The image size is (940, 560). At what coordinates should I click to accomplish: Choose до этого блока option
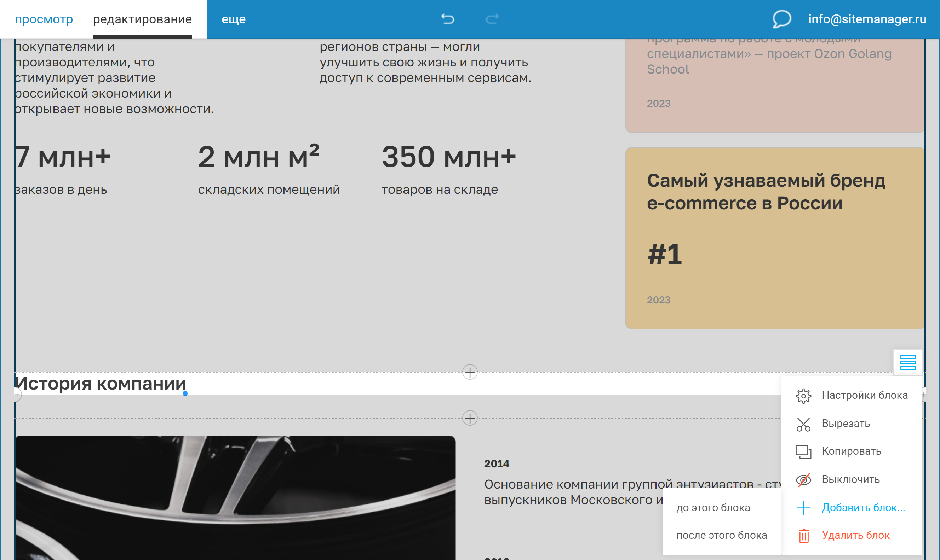713,508
